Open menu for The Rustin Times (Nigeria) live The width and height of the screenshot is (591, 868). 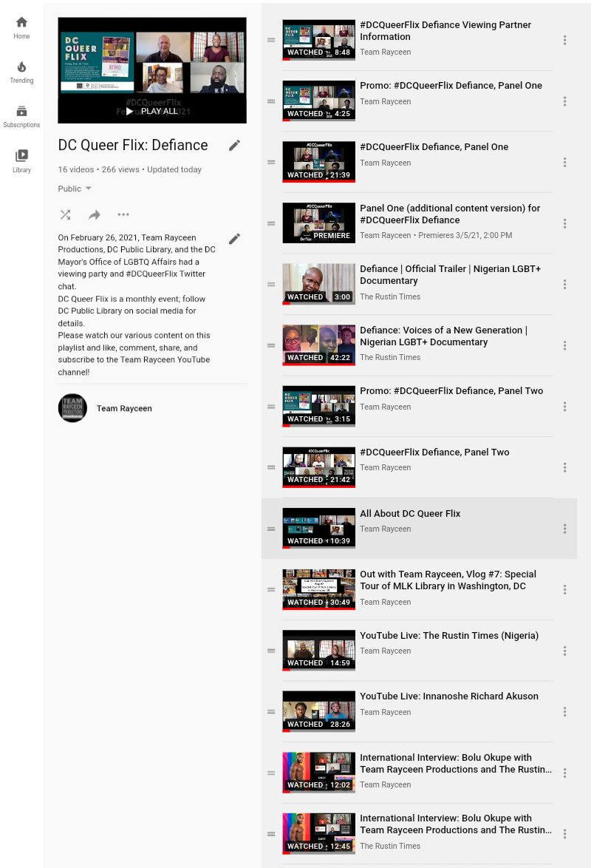564,651
